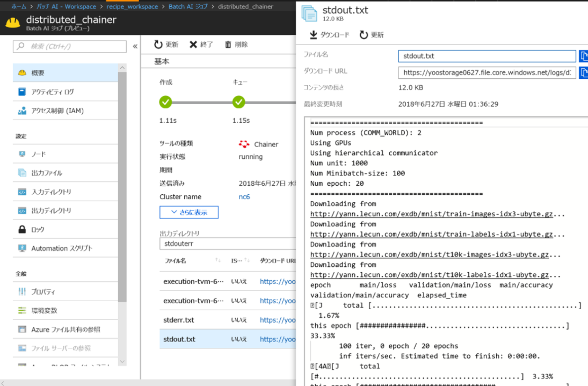Collapse the sidebar with the « chevron

point(134,46)
